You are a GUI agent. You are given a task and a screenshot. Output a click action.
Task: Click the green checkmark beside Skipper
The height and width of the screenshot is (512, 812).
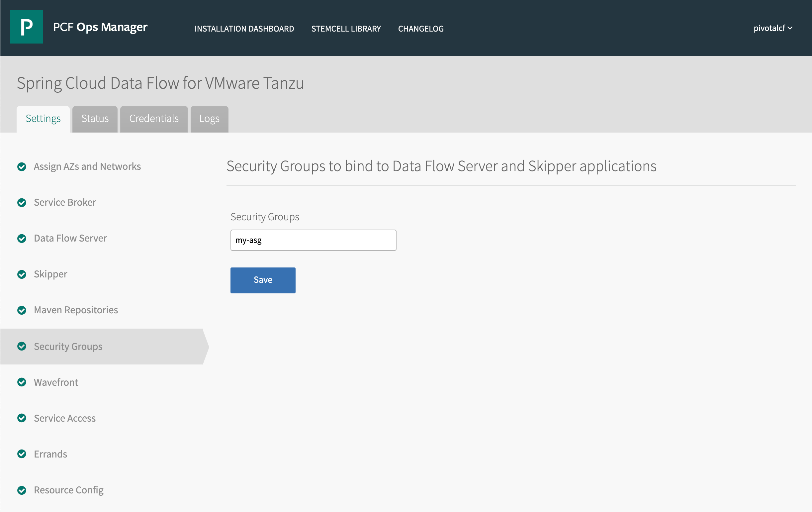[22, 274]
